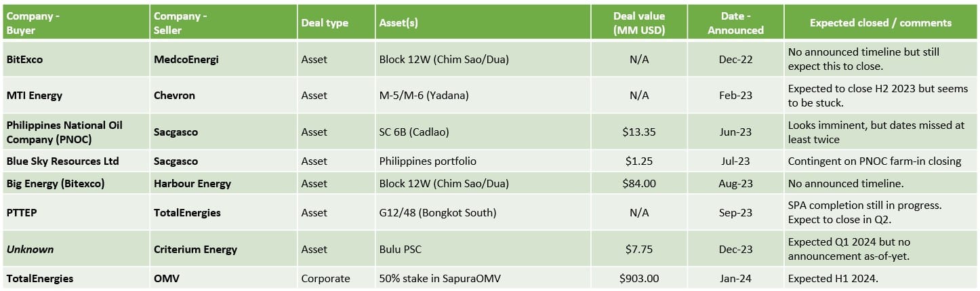Click the $13.35 deal value cell
Image resolution: width=980 pixels, height=291 pixels.
[x=639, y=132]
